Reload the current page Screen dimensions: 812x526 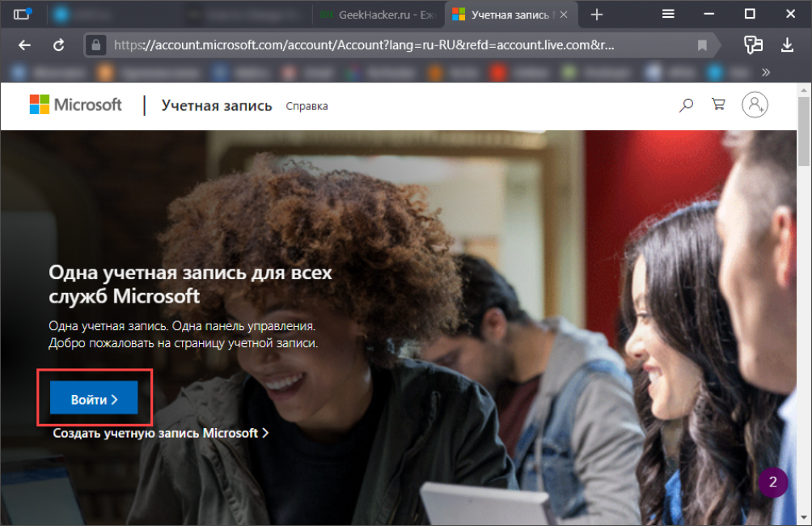tap(58, 45)
